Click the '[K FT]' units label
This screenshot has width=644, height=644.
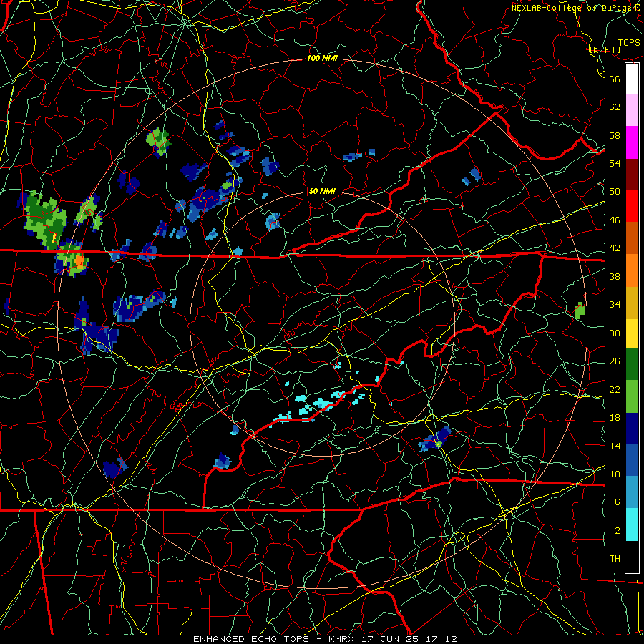[x=605, y=49]
